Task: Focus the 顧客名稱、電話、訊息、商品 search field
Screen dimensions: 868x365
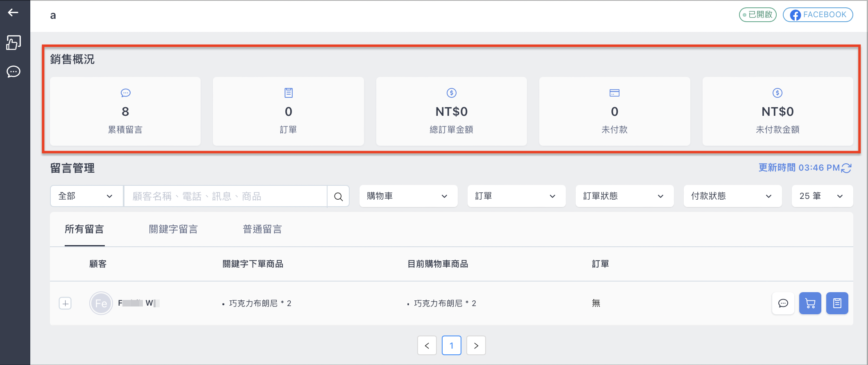Action: point(226,196)
